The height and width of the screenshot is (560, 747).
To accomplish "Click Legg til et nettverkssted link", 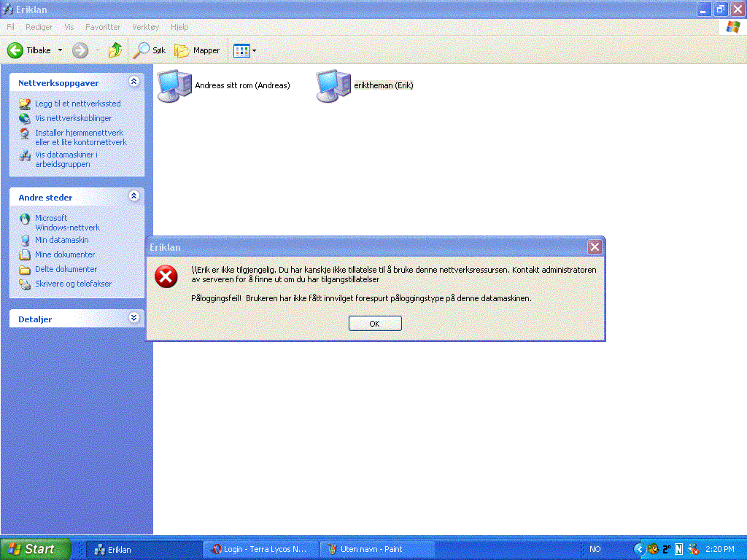I will [x=77, y=104].
